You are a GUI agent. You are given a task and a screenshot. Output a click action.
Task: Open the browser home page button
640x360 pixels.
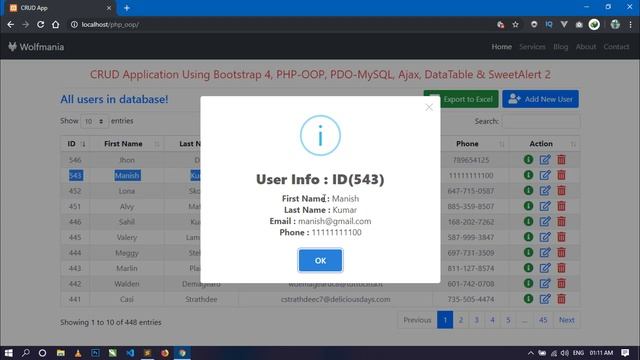(x=56, y=24)
